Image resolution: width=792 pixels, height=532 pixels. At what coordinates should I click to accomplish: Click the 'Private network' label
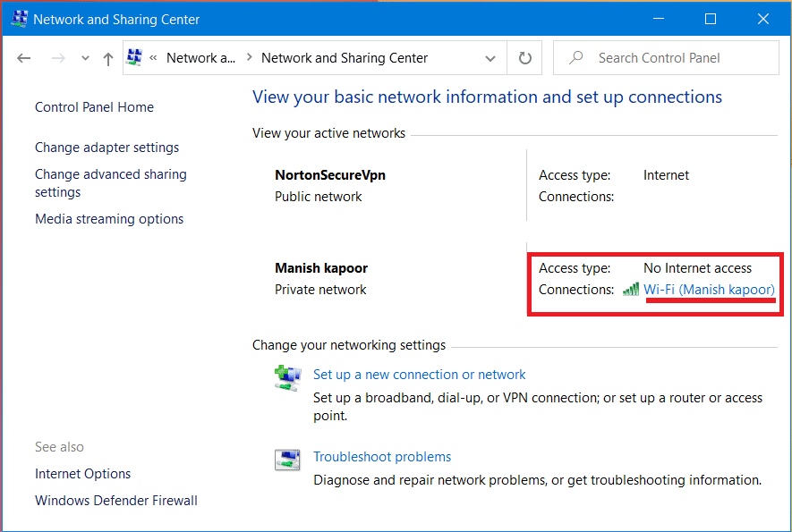[320, 290]
